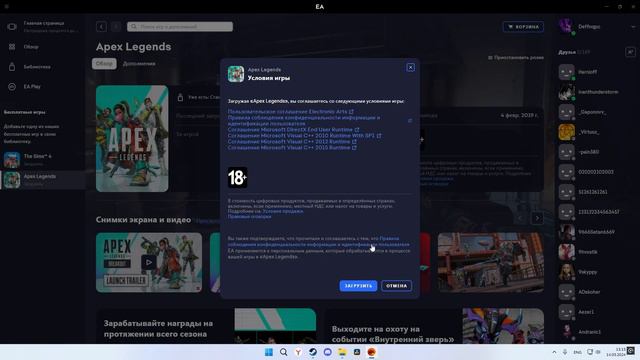
Task: Click the blue ЗАГРУЗИТЬ button
Action: point(358,286)
